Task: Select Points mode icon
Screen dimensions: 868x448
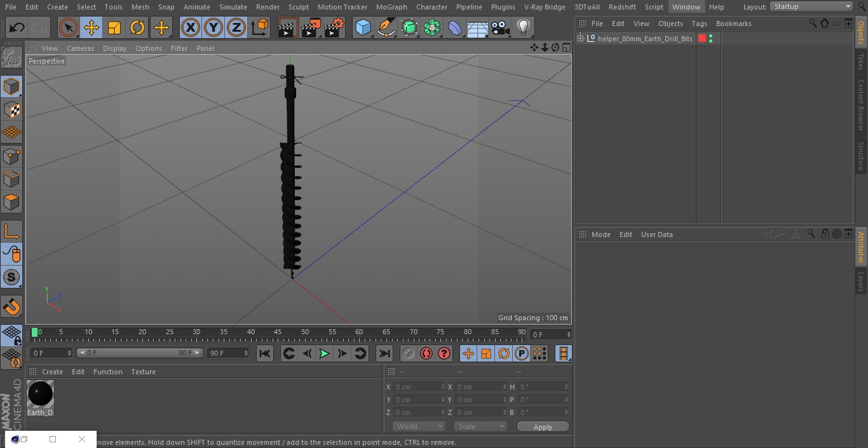Action: click(x=11, y=156)
